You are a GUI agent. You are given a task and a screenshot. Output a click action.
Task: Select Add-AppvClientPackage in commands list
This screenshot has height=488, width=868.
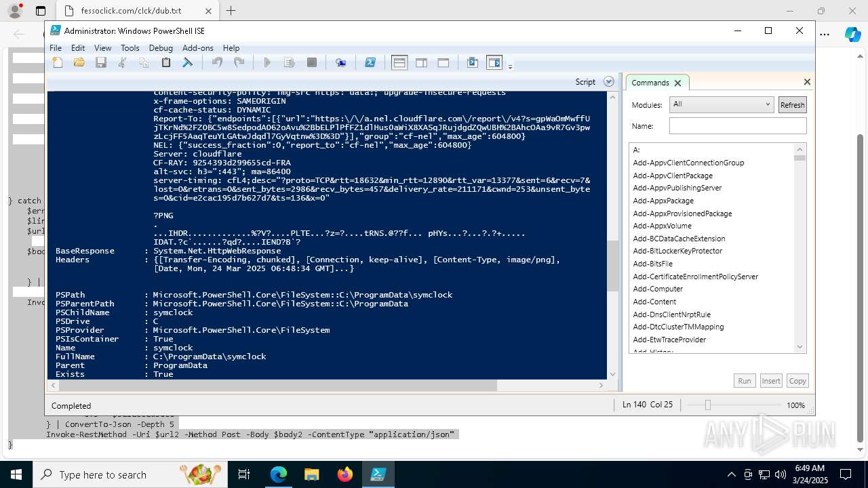[673, 176]
